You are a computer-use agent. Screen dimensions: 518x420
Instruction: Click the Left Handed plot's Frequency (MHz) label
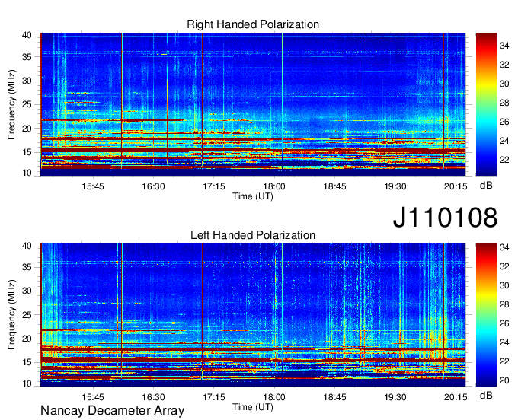point(11,315)
